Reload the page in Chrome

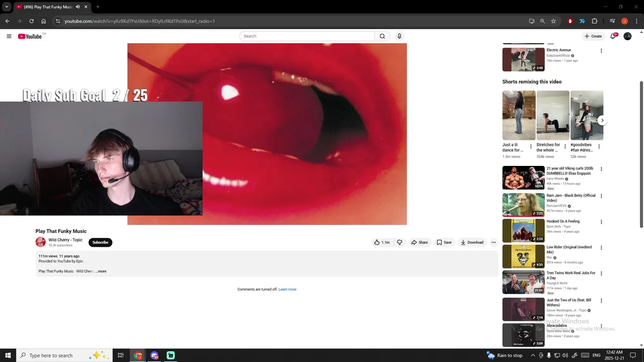click(x=31, y=21)
